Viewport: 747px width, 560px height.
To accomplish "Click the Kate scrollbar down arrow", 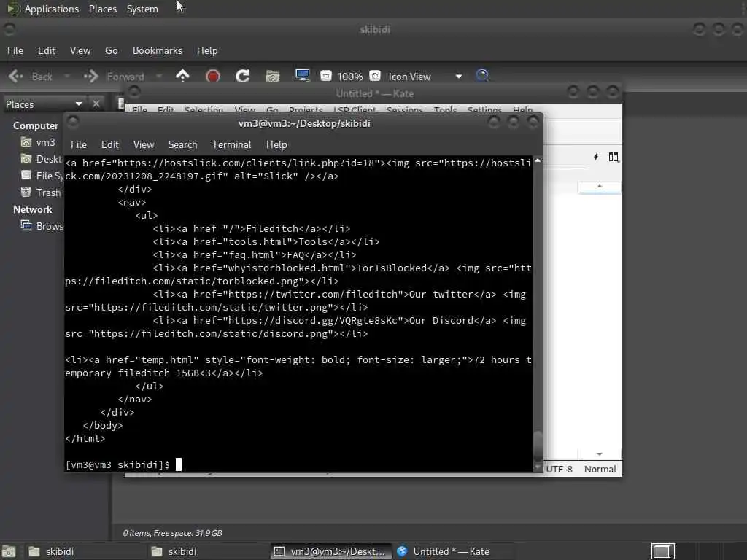I will [600, 454].
